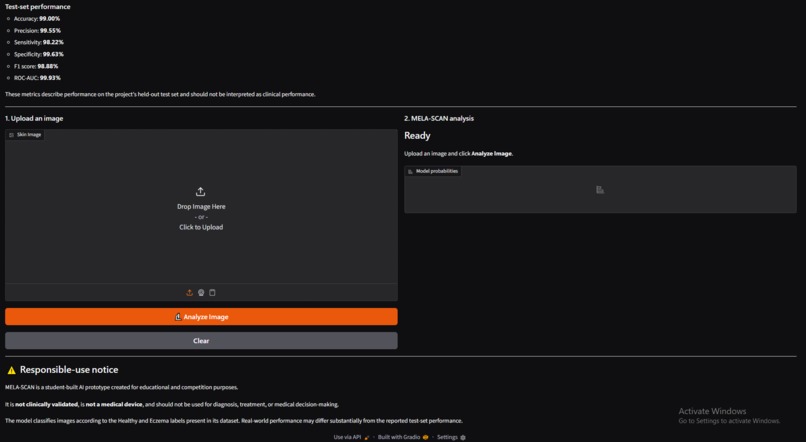Click the sentence starting 'Upload an image and click'
The width and height of the screenshot is (806, 442).
coord(459,154)
